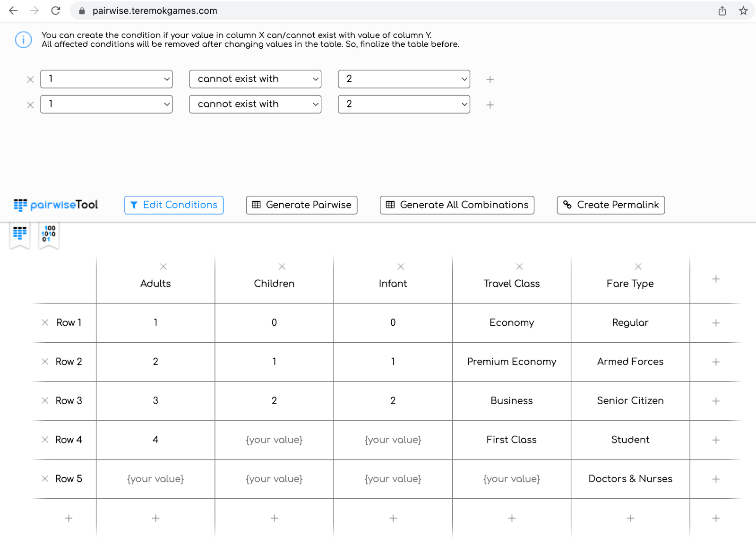The width and height of the screenshot is (756, 554).
Task: Open second condition's right value dropdown
Action: (x=404, y=104)
